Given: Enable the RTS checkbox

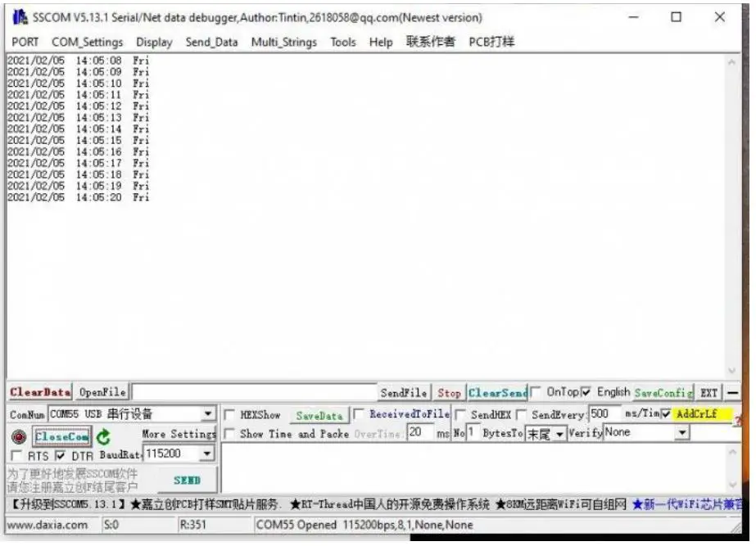Looking at the screenshot, I should (16, 455).
